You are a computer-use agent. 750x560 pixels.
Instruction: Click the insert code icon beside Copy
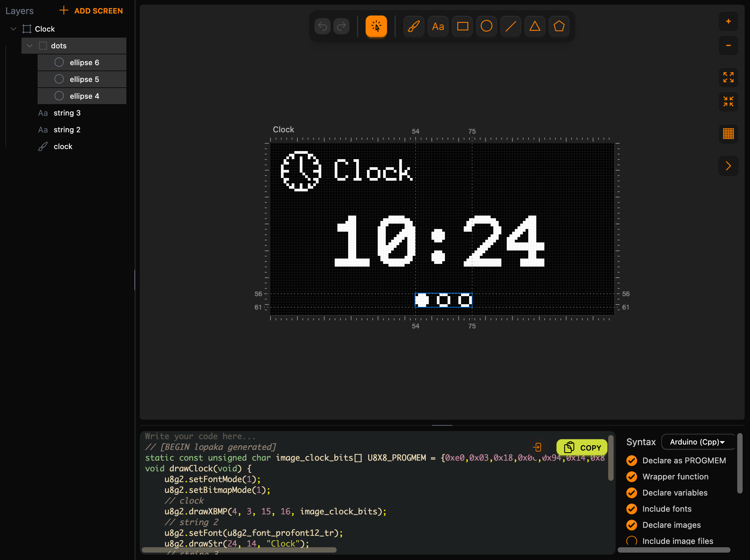click(537, 447)
